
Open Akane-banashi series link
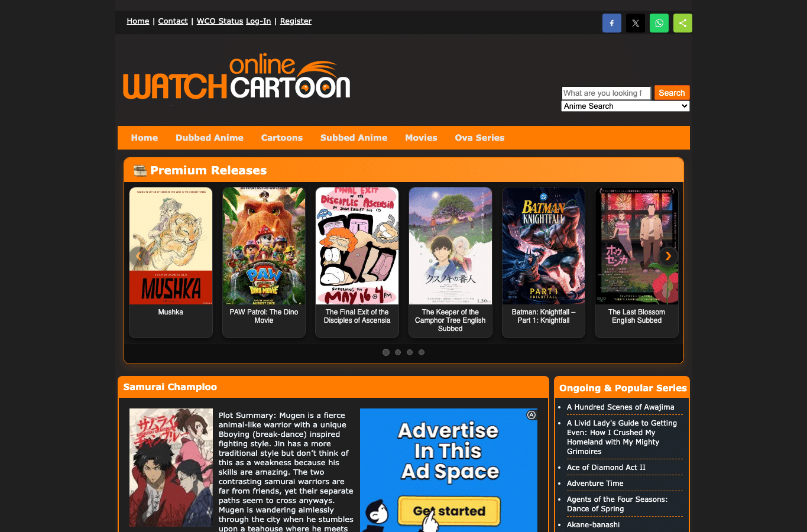pyautogui.click(x=594, y=525)
